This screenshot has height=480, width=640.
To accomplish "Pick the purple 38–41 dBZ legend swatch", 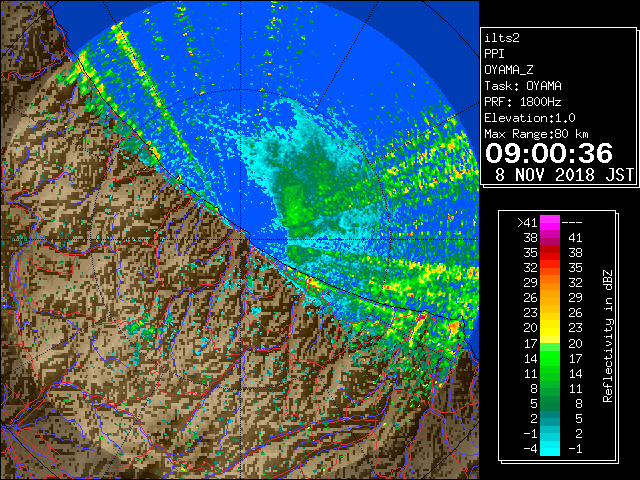I will (550, 238).
